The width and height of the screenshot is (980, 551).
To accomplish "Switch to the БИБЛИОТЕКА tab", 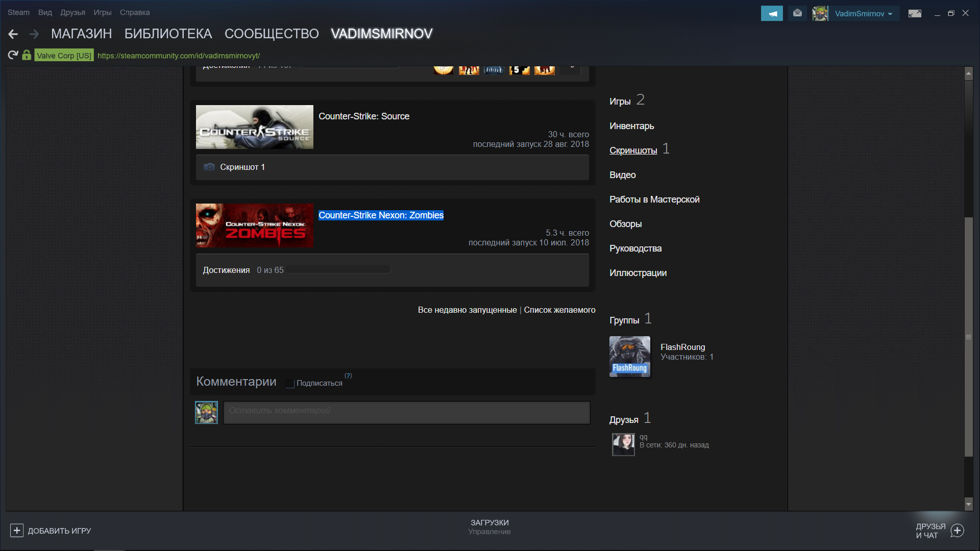I will click(168, 34).
